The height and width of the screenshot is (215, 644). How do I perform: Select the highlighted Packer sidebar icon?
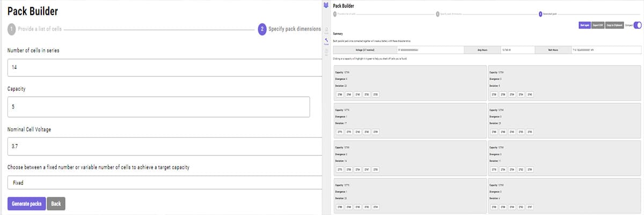click(327, 40)
